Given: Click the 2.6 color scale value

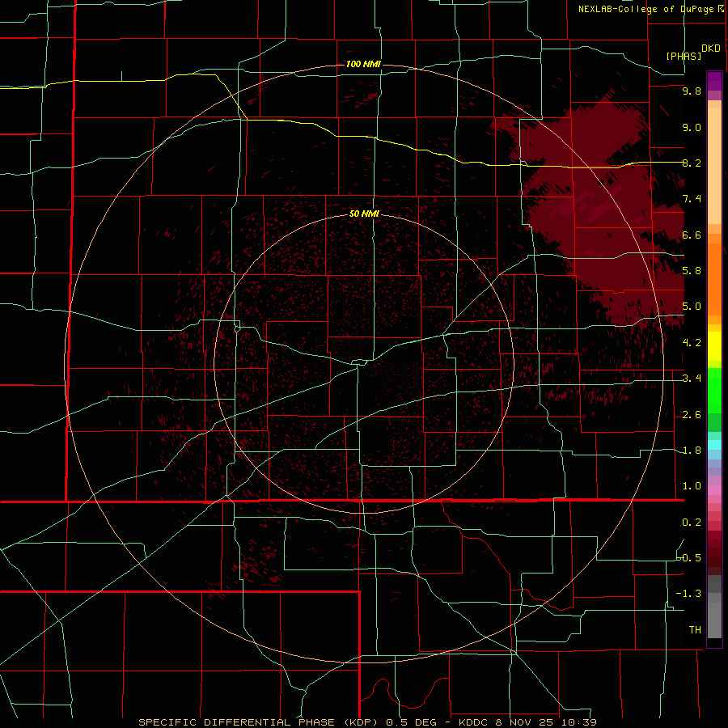Looking at the screenshot, I should click(x=692, y=415).
